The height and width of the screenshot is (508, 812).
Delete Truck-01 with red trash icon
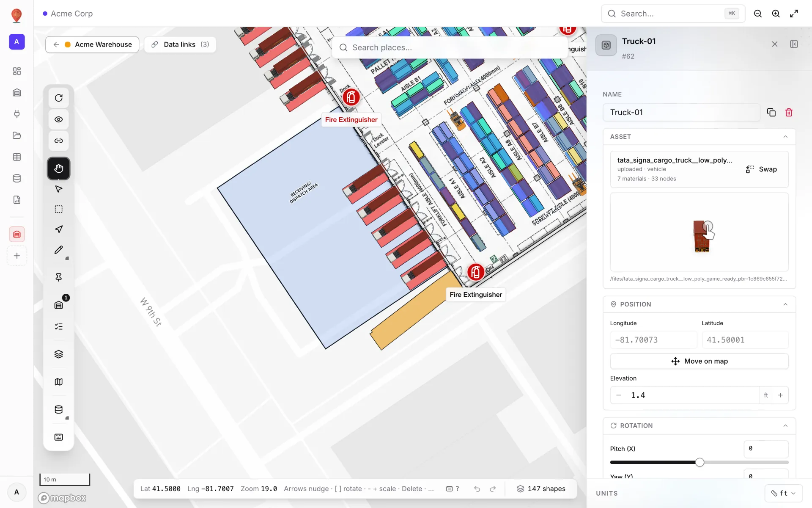(x=789, y=112)
